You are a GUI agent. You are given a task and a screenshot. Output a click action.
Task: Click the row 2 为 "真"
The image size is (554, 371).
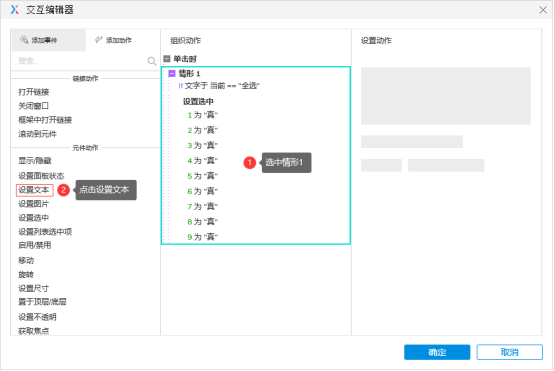click(202, 130)
